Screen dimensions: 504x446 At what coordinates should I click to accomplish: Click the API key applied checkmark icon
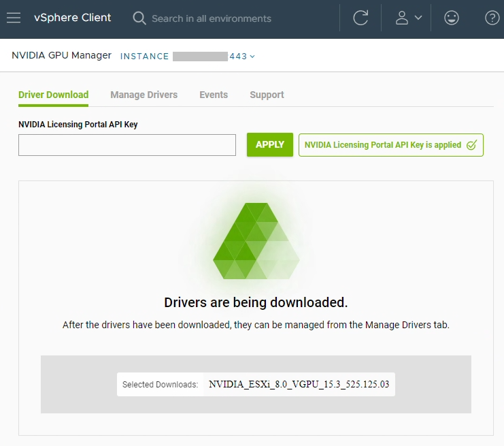(x=471, y=145)
